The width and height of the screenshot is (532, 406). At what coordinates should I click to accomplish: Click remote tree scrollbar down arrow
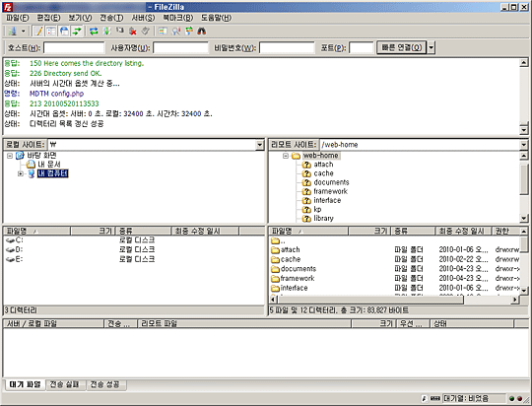click(x=524, y=218)
